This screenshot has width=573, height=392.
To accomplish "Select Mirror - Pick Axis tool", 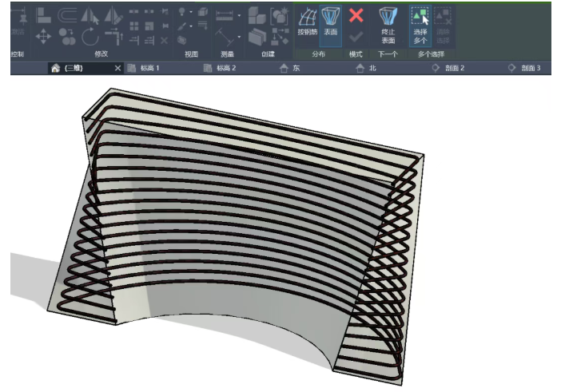I will tap(90, 16).
